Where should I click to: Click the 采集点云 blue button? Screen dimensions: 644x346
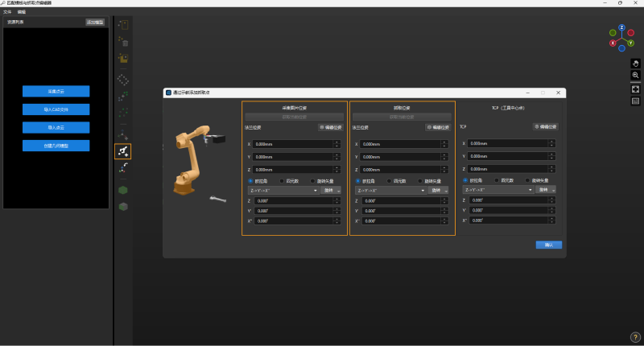point(56,91)
